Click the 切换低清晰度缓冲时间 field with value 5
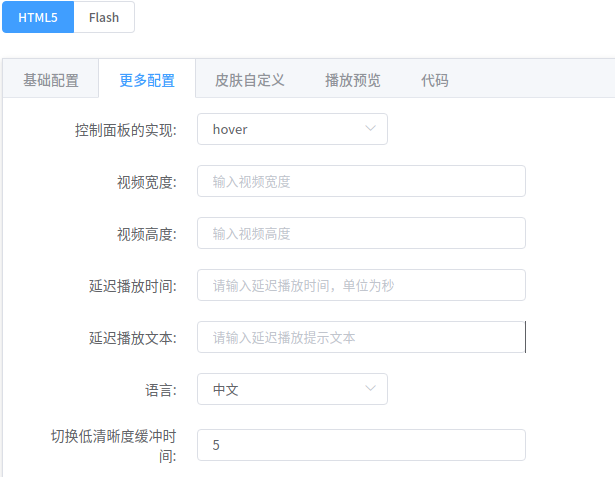 point(361,445)
